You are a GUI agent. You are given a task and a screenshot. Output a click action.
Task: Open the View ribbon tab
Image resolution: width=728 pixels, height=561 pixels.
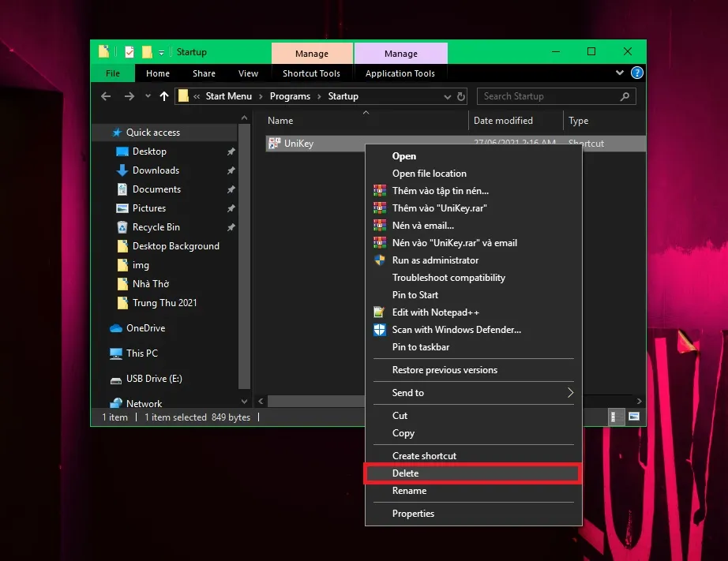248,73
